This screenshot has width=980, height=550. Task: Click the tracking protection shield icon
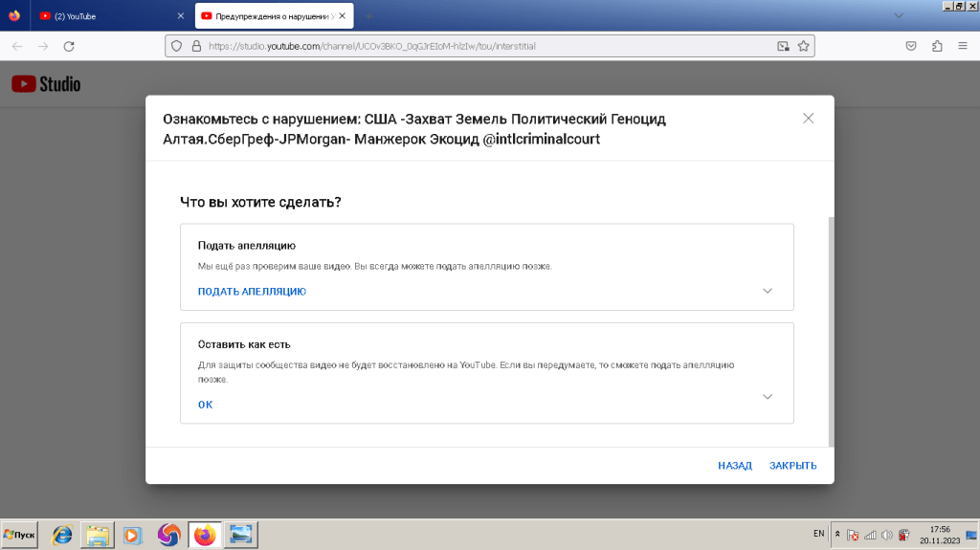[x=176, y=46]
